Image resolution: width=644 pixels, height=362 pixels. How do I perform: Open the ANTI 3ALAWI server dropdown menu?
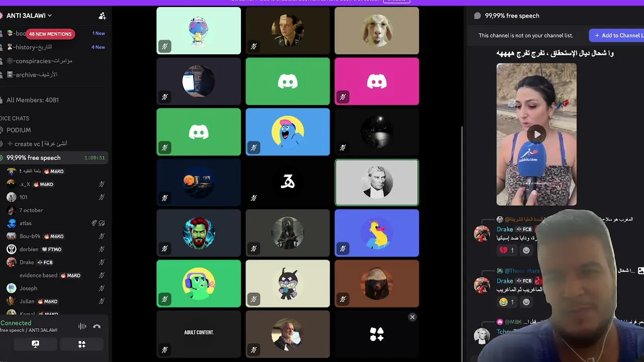click(x=29, y=16)
